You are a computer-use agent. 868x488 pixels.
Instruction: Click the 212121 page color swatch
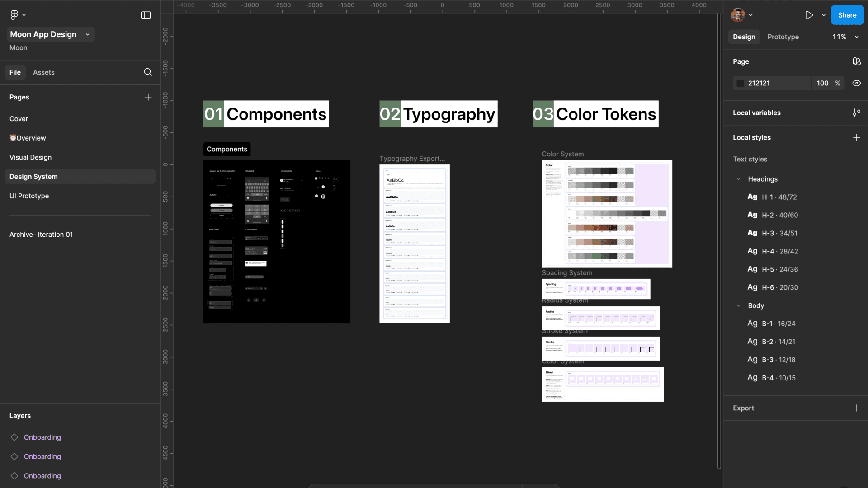tap(740, 83)
